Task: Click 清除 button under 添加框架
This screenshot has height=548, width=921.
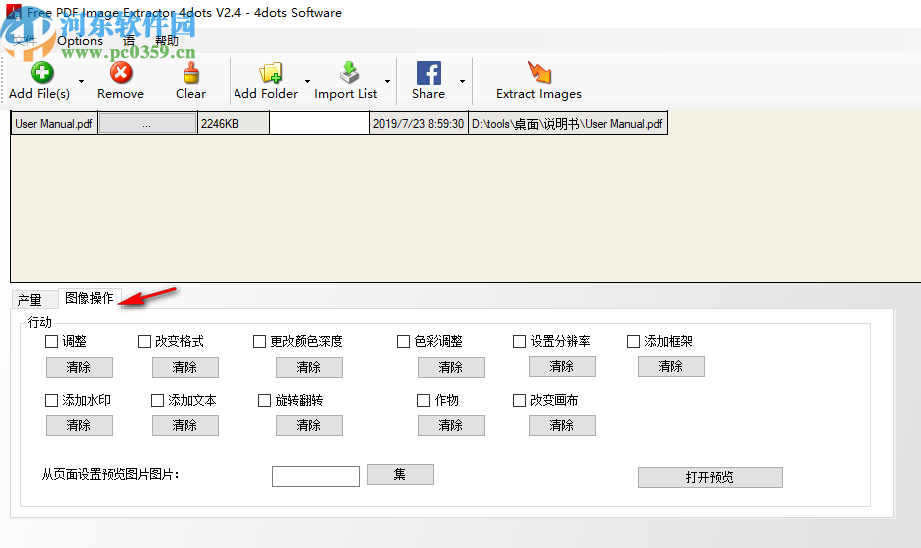Action: point(671,367)
